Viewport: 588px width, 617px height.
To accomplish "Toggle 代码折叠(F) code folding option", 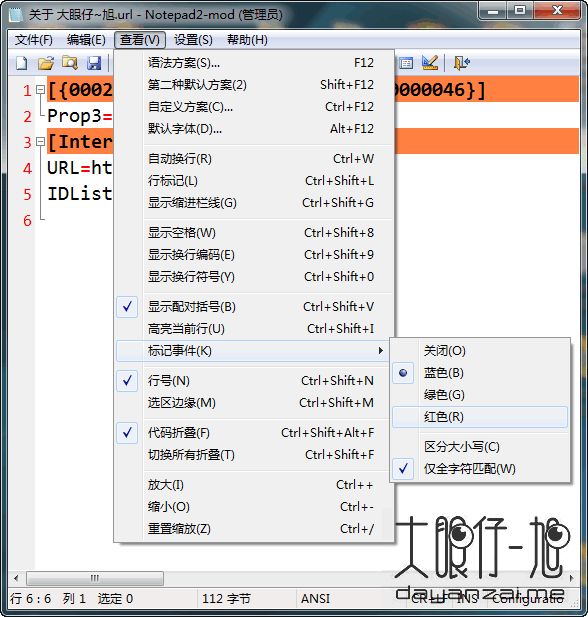I will pos(255,433).
